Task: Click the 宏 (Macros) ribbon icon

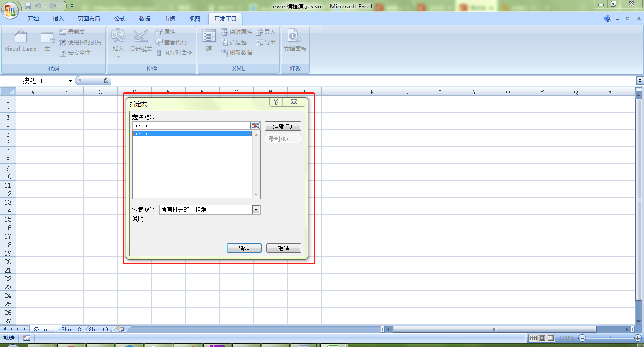Action: coord(47,40)
